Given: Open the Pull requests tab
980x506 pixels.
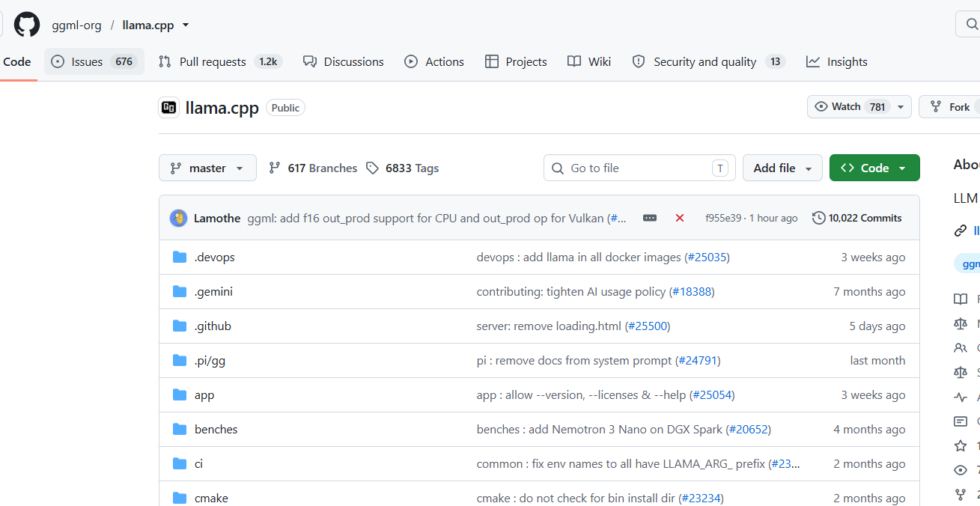Looking at the screenshot, I should 220,61.
